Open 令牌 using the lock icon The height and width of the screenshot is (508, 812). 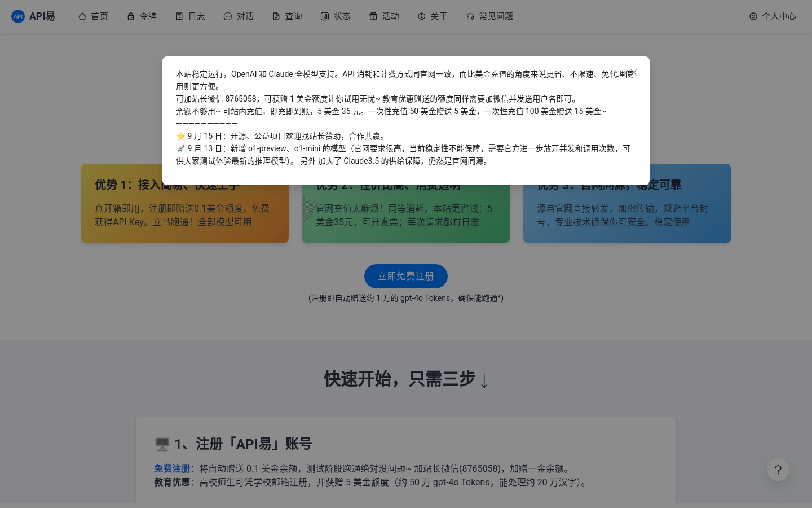coord(131,16)
